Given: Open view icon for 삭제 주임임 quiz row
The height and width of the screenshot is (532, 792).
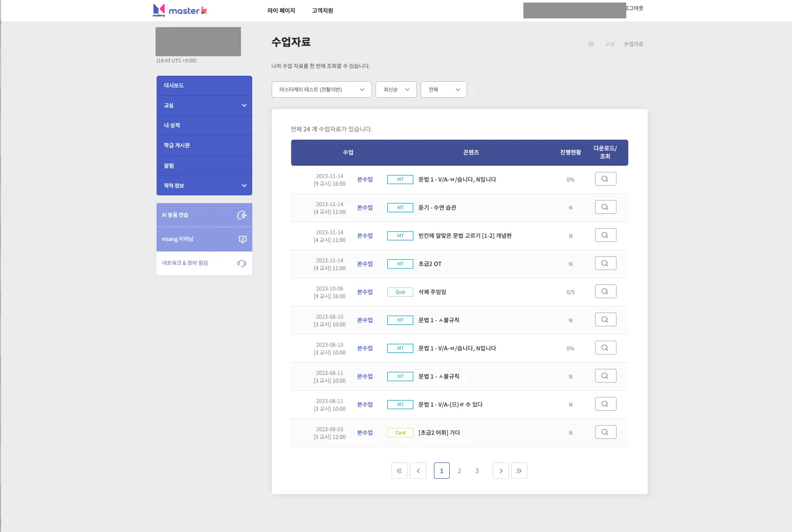Looking at the screenshot, I should click(x=605, y=292).
